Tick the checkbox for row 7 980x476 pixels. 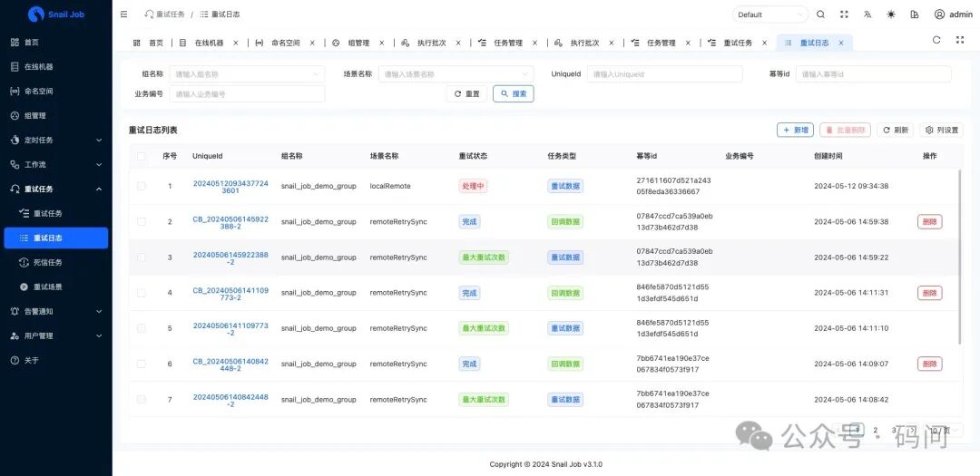pos(142,399)
